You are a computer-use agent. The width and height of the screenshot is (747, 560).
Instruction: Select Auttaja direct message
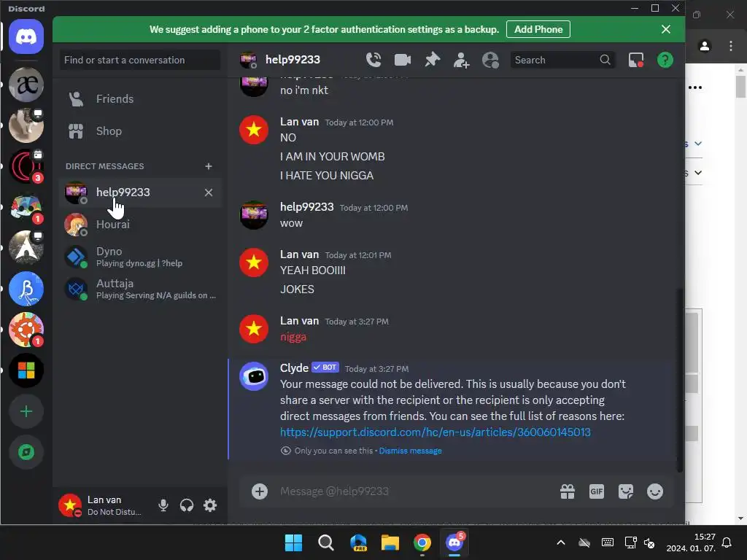141,289
